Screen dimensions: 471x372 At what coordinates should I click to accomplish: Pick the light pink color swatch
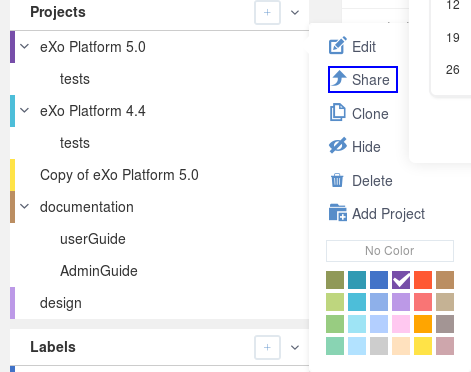[401, 324]
